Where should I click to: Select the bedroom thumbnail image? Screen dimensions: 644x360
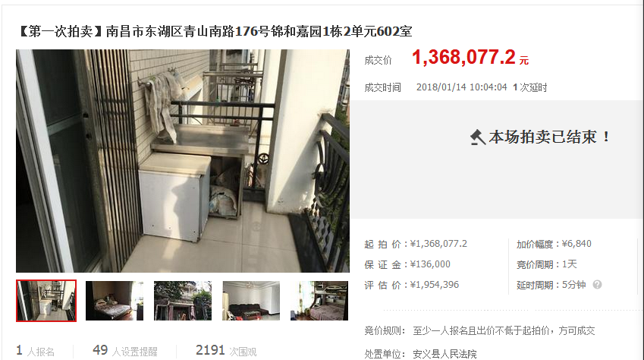(x=115, y=301)
